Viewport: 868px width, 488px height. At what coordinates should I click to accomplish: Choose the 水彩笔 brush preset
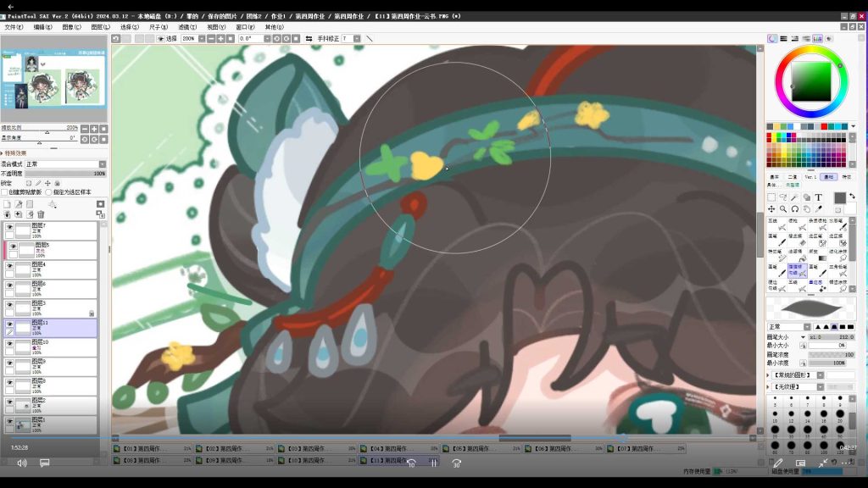click(839, 224)
